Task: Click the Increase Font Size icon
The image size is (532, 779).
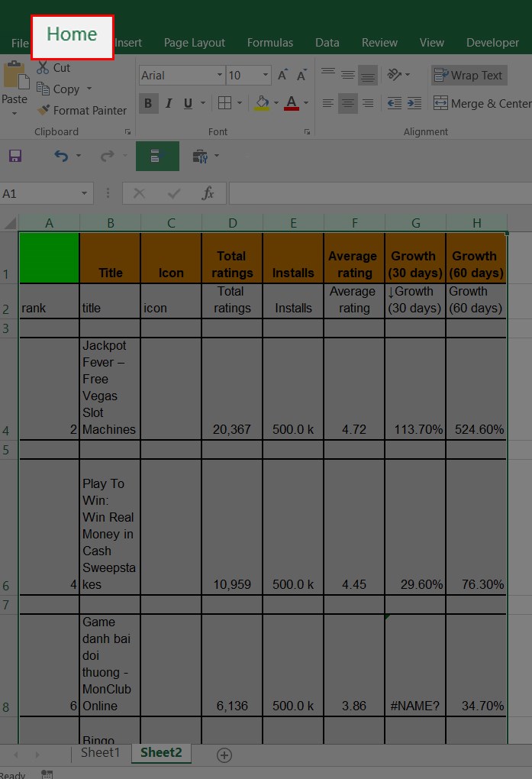Action: pos(282,75)
